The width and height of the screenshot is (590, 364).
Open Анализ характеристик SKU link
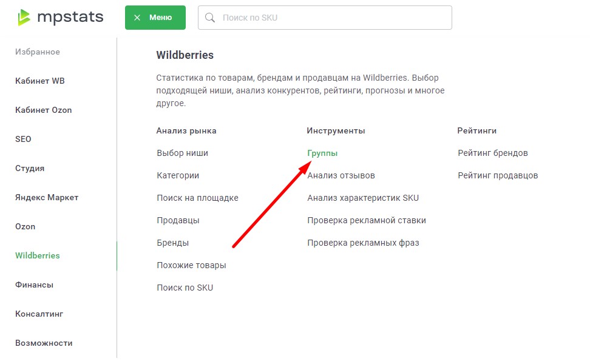coord(363,198)
